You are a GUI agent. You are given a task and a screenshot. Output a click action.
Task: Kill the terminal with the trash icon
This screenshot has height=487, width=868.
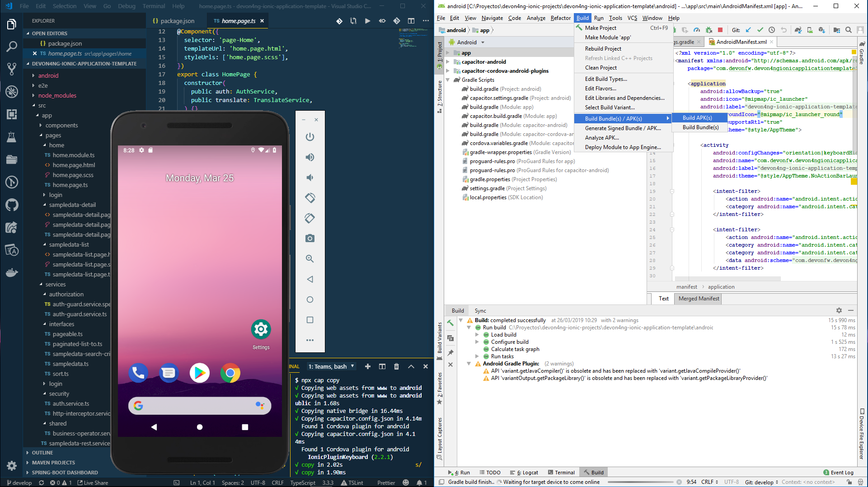point(396,366)
